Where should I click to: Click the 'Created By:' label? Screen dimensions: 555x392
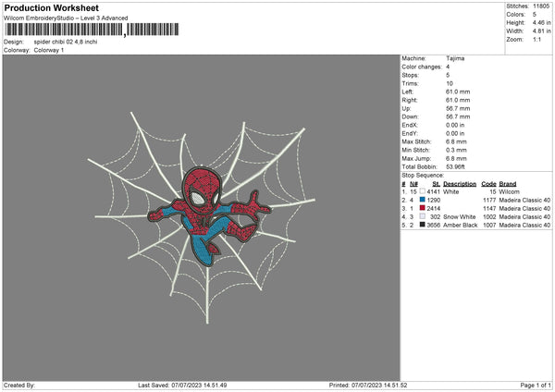coord(19,385)
